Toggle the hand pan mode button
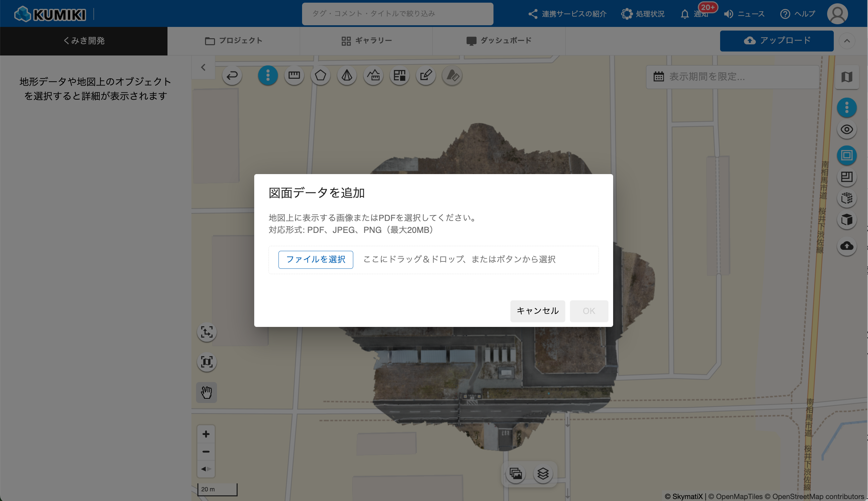 click(206, 392)
